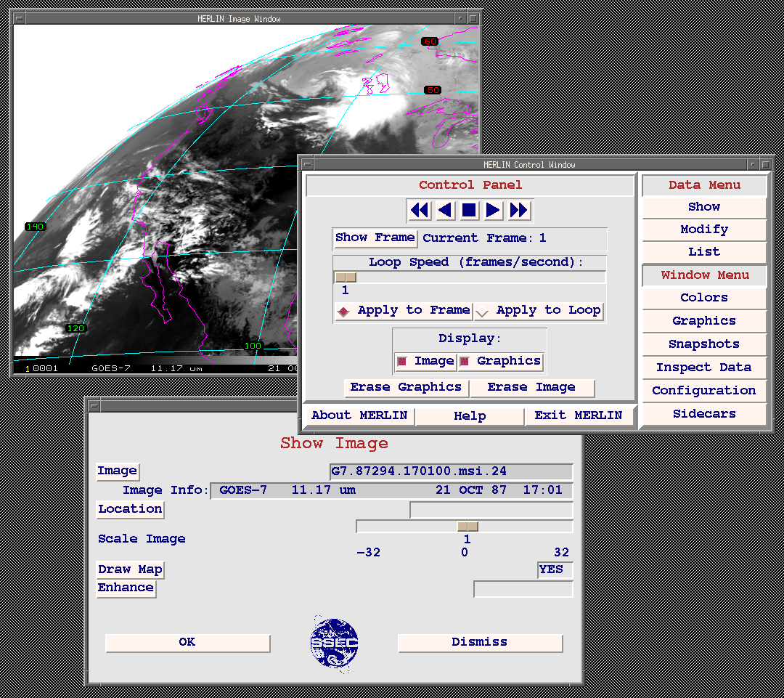This screenshot has height=698, width=784.
Task: Click the image filename field G7.87294.170100.msi.24
Action: coord(451,471)
